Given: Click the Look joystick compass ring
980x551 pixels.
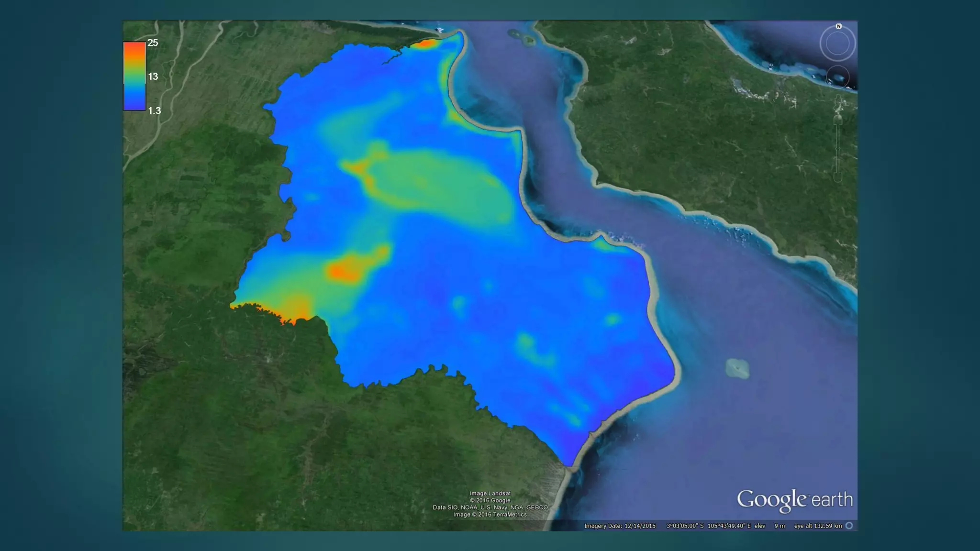Looking at the screenshot, I should point(837,44).
